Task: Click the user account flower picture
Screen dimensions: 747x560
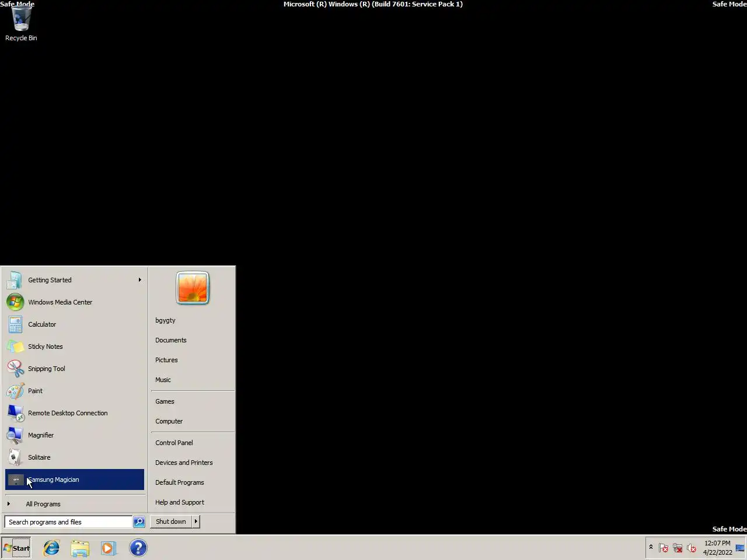Action: point(193,288)
